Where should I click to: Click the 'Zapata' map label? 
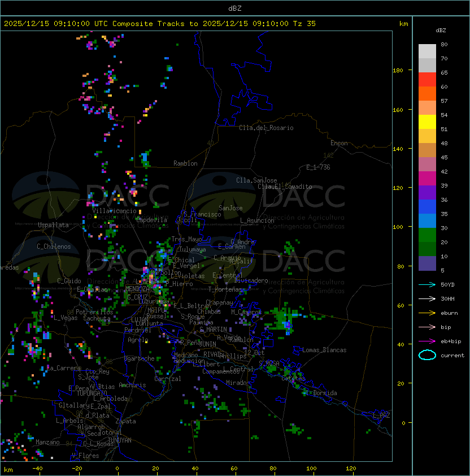(x=125, y=421)
